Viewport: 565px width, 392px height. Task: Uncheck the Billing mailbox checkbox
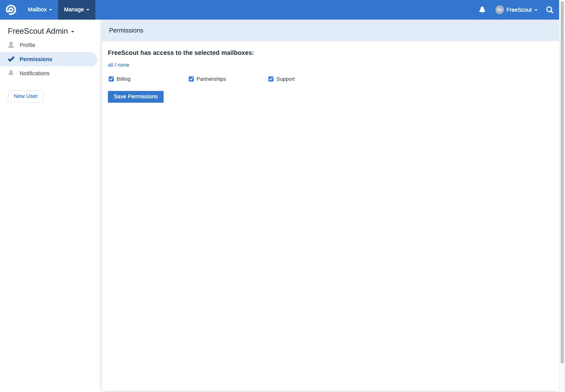[111, 79]
